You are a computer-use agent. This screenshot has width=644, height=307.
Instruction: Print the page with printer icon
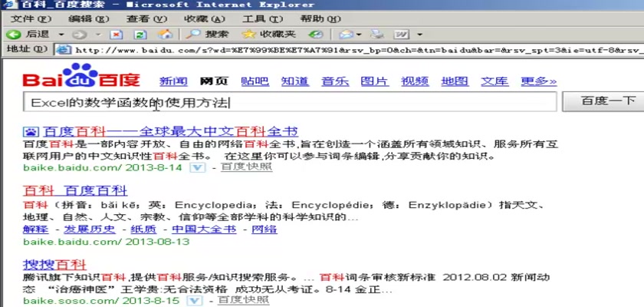376,35
